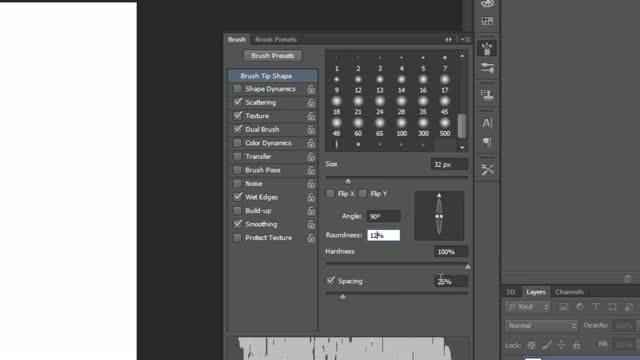Image resolution: width=640 pixels, height=360 pixels.
Task: Click the Roundness input field
Action: pyautogui.click(x=383, y=235)
